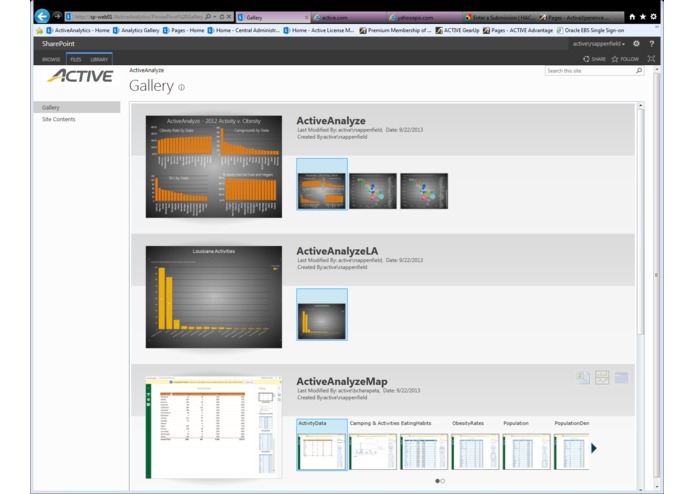Go back with the browser Back arrow

[42, 16]
